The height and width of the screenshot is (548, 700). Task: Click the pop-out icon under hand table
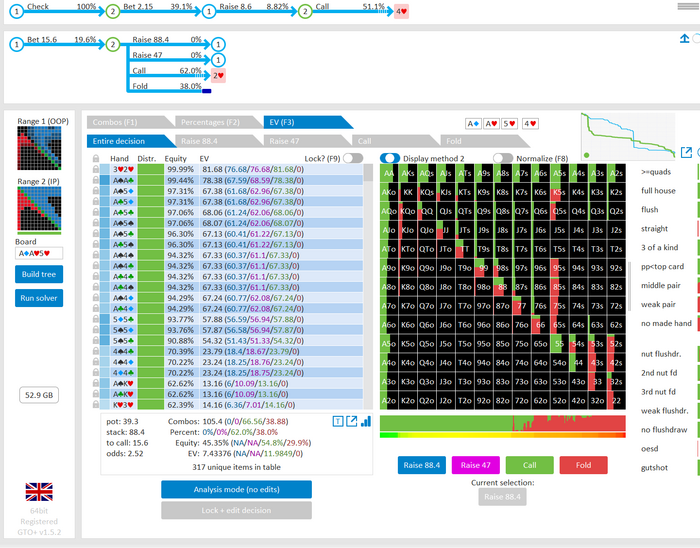(x=352, y=422)
